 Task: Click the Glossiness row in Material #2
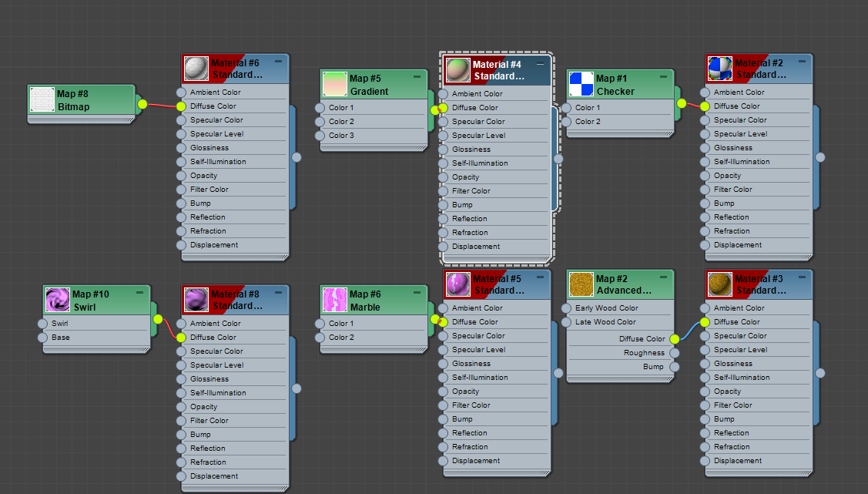pos(759,148)
